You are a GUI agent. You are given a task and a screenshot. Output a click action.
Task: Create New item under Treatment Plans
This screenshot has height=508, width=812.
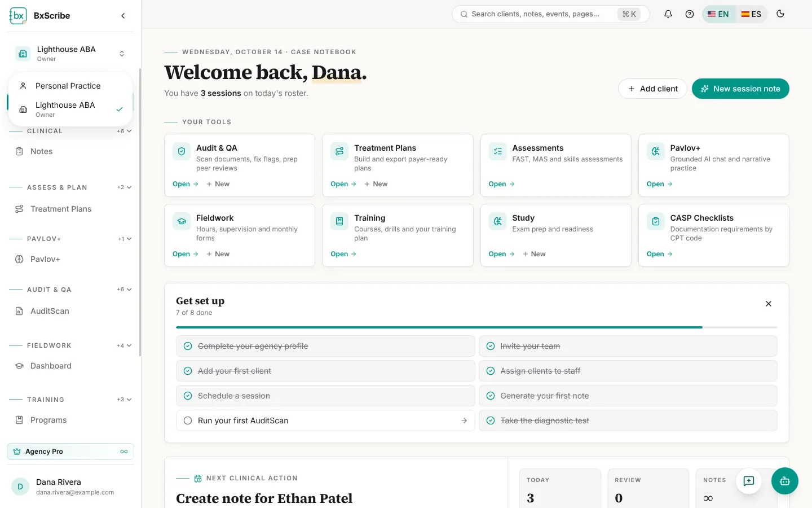[x=376, y=184]
